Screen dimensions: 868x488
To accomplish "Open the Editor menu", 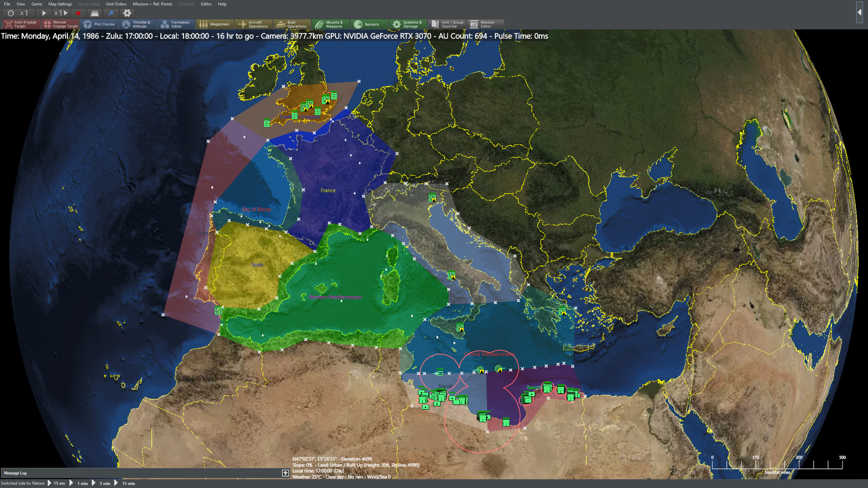I will 206,4.
